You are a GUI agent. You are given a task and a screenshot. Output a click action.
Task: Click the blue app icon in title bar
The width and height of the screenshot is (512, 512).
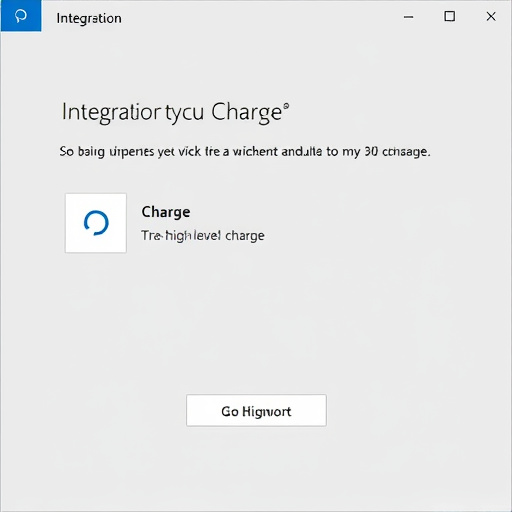(21, 16)
